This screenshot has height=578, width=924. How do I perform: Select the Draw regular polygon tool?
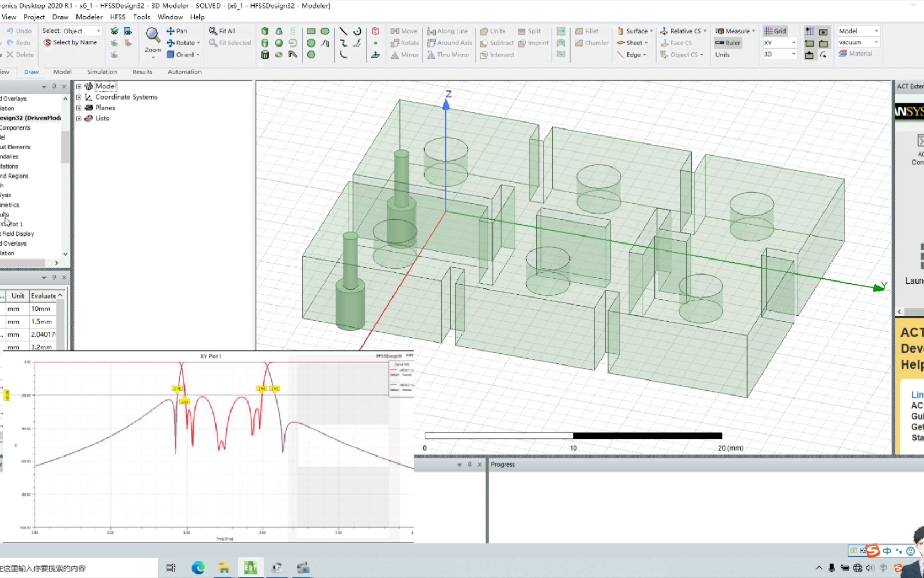[311, 55]
